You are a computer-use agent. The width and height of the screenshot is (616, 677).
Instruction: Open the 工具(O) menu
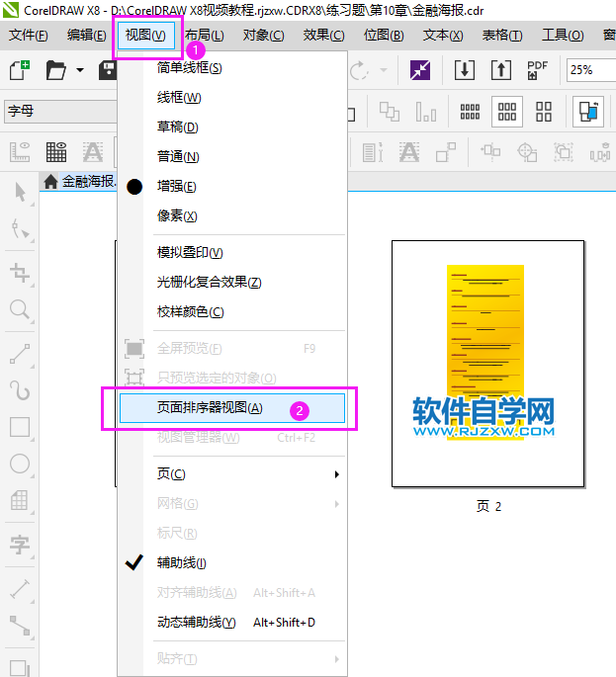[563, 35]
